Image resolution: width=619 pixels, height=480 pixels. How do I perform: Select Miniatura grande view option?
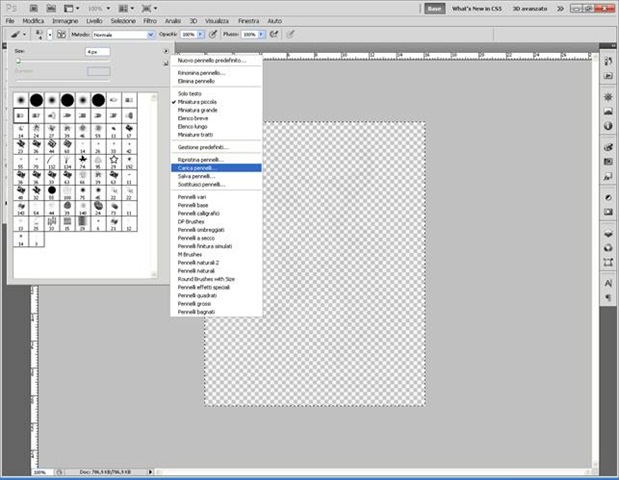197,110
